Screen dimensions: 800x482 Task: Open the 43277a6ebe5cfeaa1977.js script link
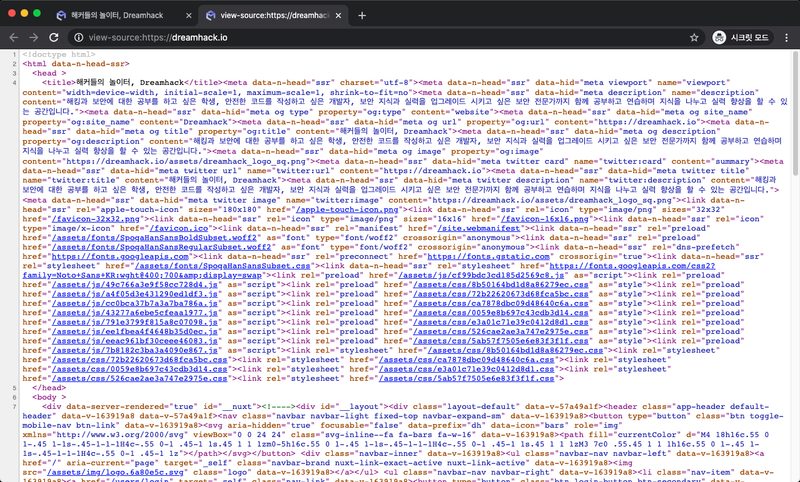coord(135,313)
